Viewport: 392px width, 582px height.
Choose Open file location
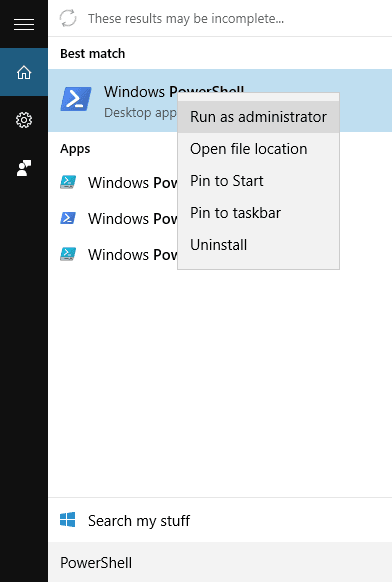point(258,149)
